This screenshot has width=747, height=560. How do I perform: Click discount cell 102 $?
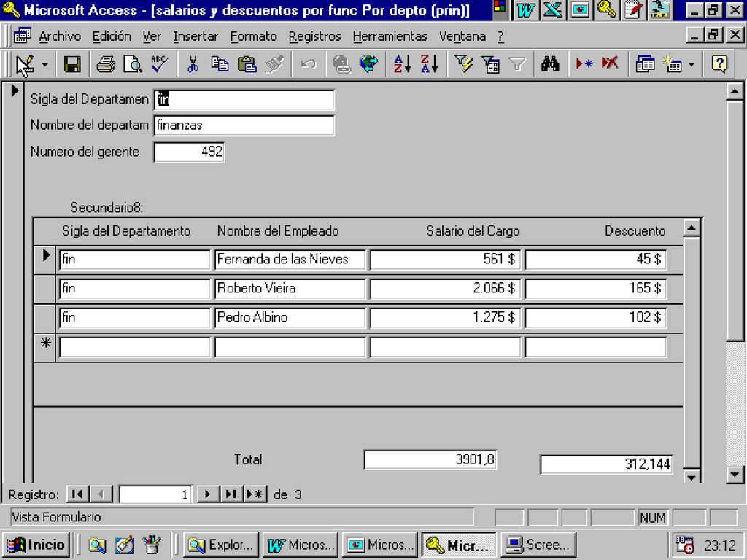tap(595, 318)
